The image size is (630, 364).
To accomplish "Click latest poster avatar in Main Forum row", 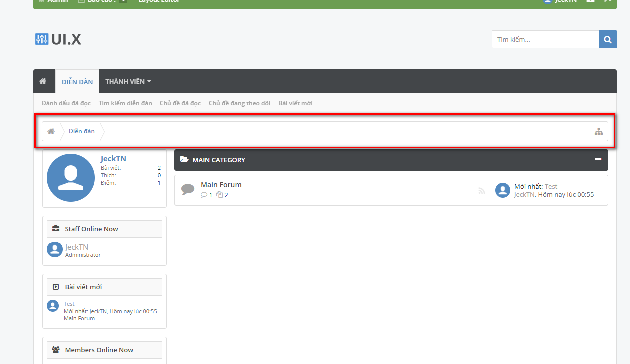I will pos(503,190).
